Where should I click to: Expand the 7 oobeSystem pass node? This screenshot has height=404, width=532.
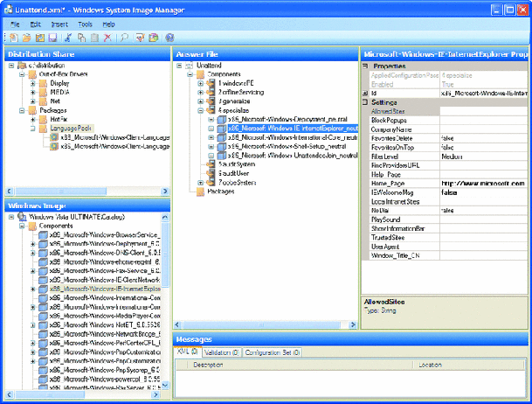[201, 183]
